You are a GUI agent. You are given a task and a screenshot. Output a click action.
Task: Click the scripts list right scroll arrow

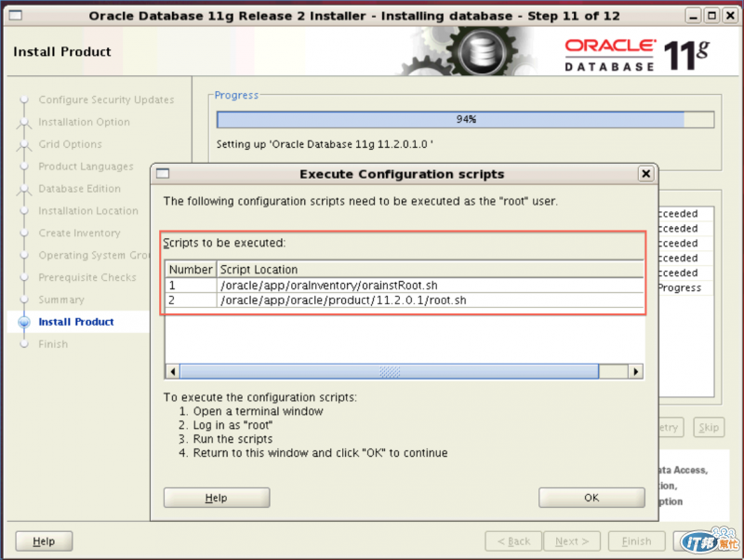(636, 371)
